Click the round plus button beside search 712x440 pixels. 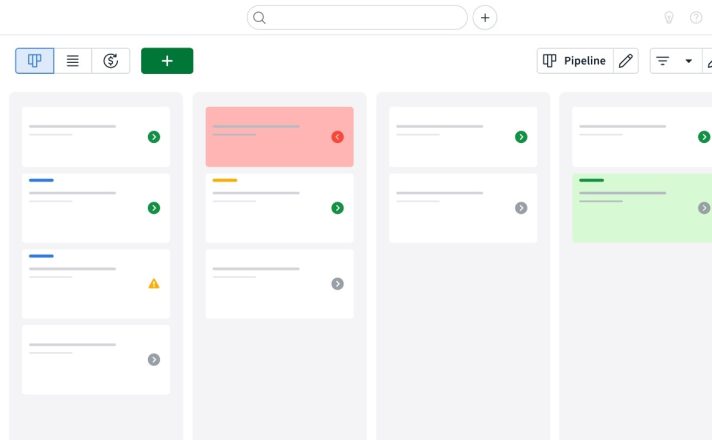point(485,18)
